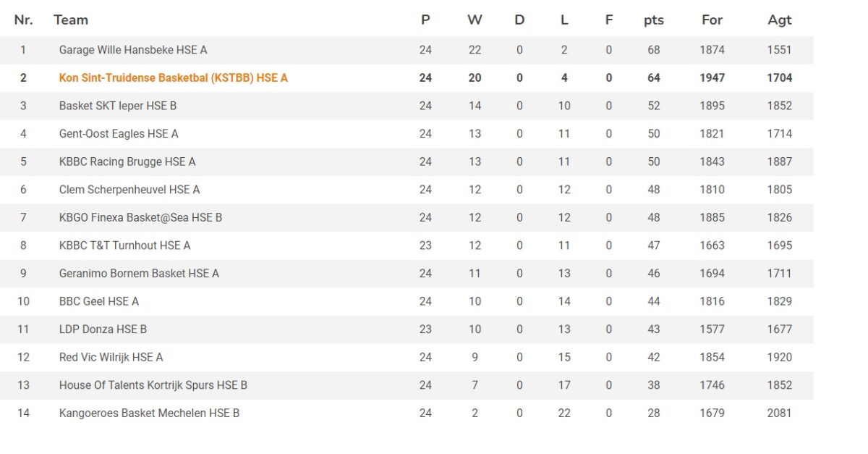This screenshot has width=868, height=454.
Task: Open Kangoeroes Basket Mechelen HSE B
Action: (x=150, y=413)
